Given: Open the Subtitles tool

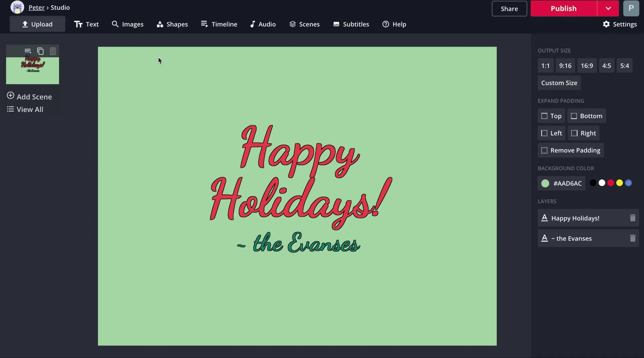Looking at the screenshot, I should [x=351, y=24].
